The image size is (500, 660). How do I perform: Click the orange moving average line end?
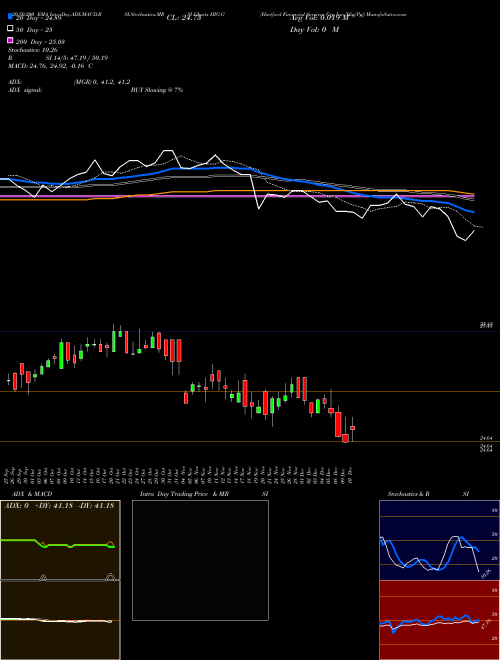[472, 194]
